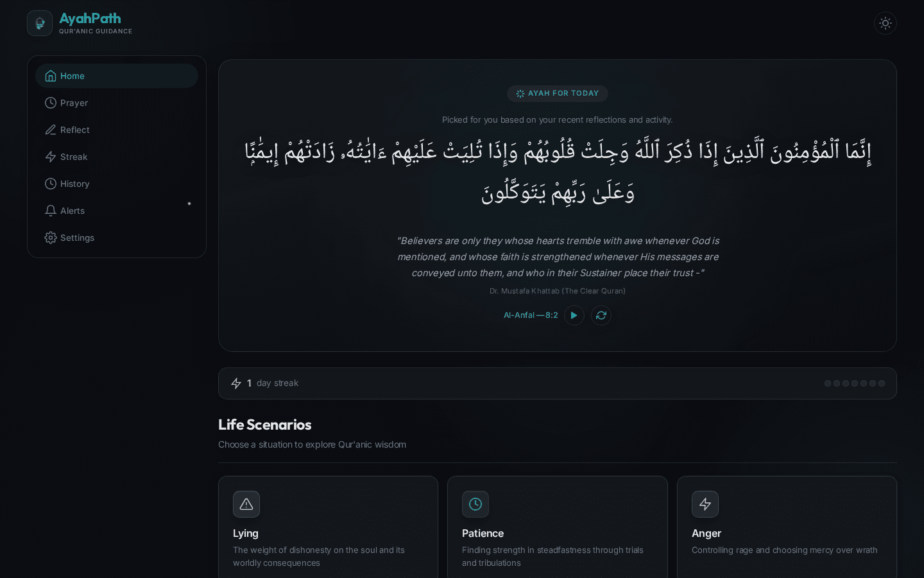Open the Reflect page
Image resolution: width=924 pixels, height=578 pixels.
[117, 130]
